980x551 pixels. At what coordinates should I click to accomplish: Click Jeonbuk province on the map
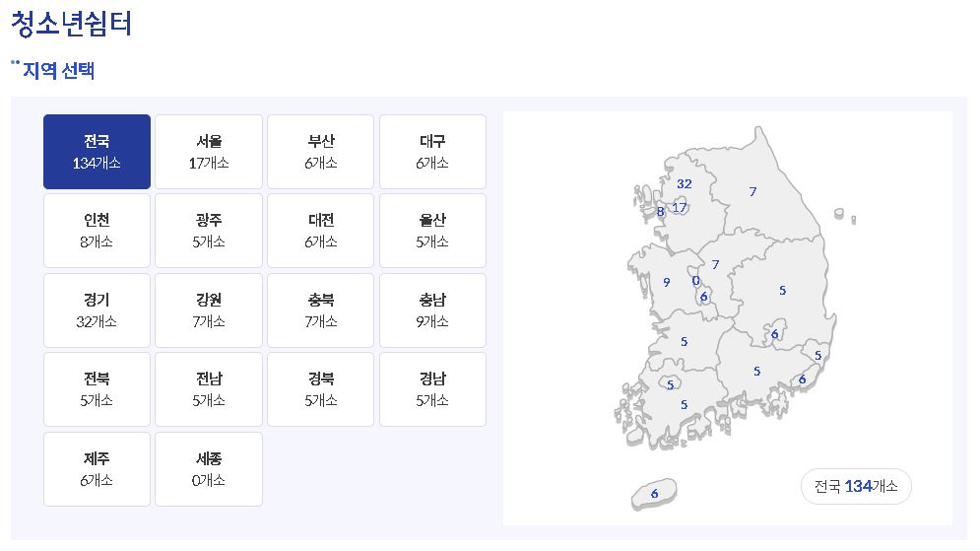point(685,341)
